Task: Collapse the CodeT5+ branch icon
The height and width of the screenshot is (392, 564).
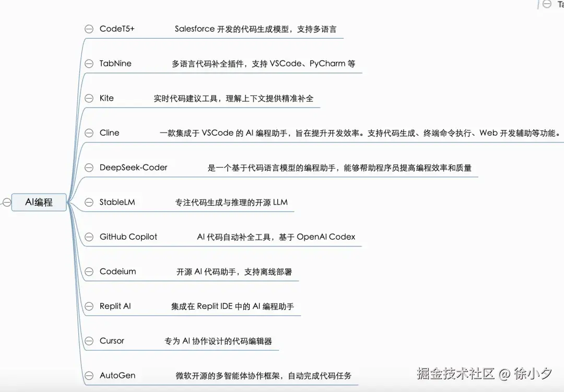Action: [x=89, y=29]
